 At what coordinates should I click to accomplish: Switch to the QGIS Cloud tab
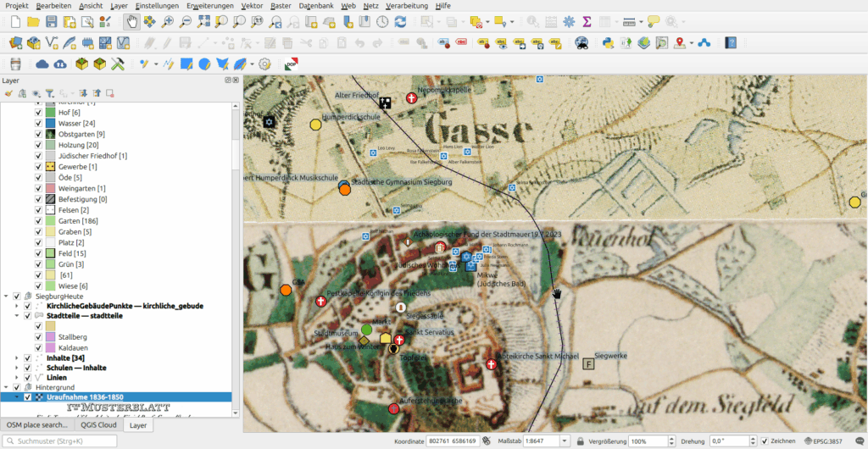tap(100, 425)
